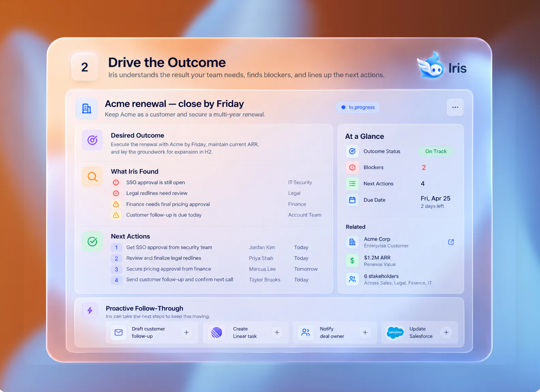The width and height of the screenshot is (540, 392).
Task: Click the Next Actions green checkmark icon
Action: tap(92, 241)
